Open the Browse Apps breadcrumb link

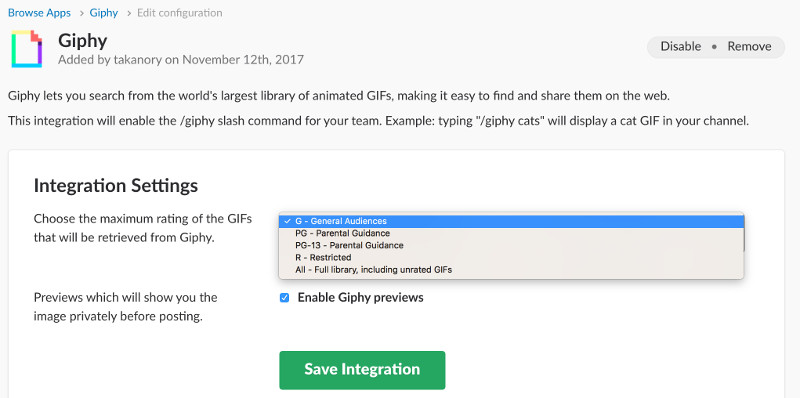(x=39, y=13)
